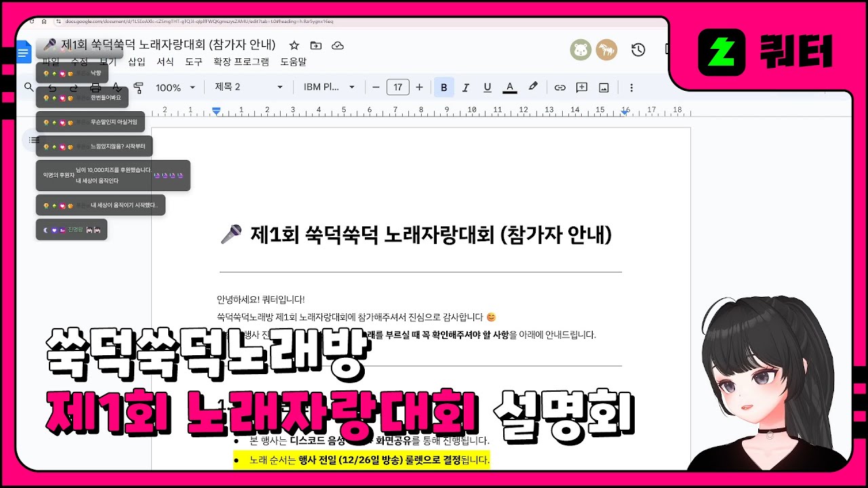
Task: Open the text color picker (underlined A)
Action: (x=510, y=87)
